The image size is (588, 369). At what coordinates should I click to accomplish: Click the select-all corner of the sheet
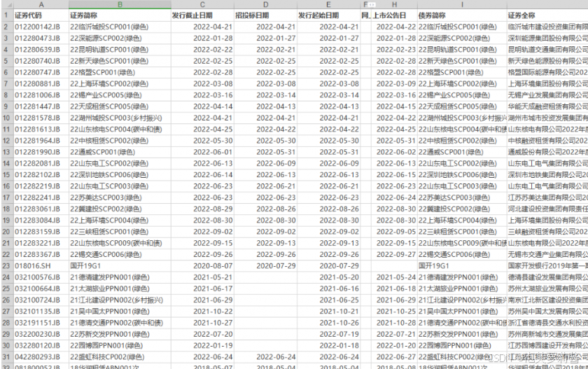7,4
